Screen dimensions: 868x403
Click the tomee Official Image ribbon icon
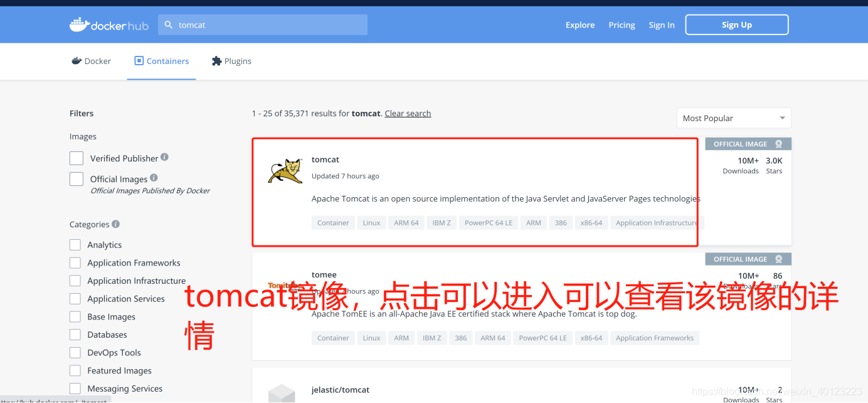pyautogui.click(x=778, y=259)
